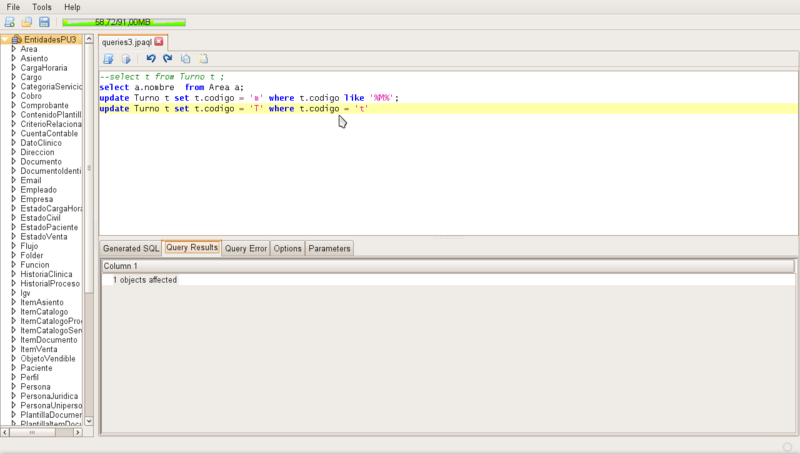This screenshot has height=454, width=800.
Task: Expand the Cargo entity node
Action: pos(14,77)
